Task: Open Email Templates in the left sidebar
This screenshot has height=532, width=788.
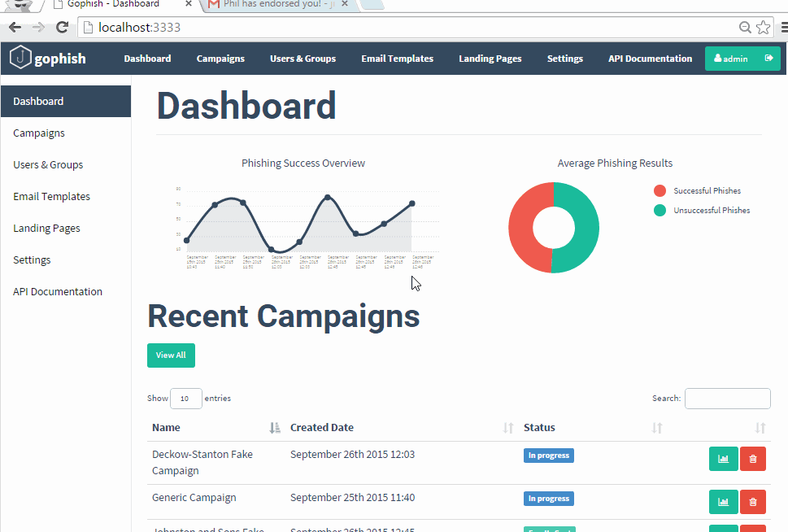Action: point(51,197)
